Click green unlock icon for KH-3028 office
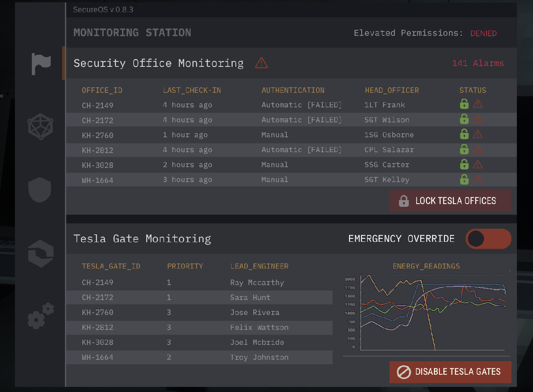The image size is (533, 392). pos(464,164)
